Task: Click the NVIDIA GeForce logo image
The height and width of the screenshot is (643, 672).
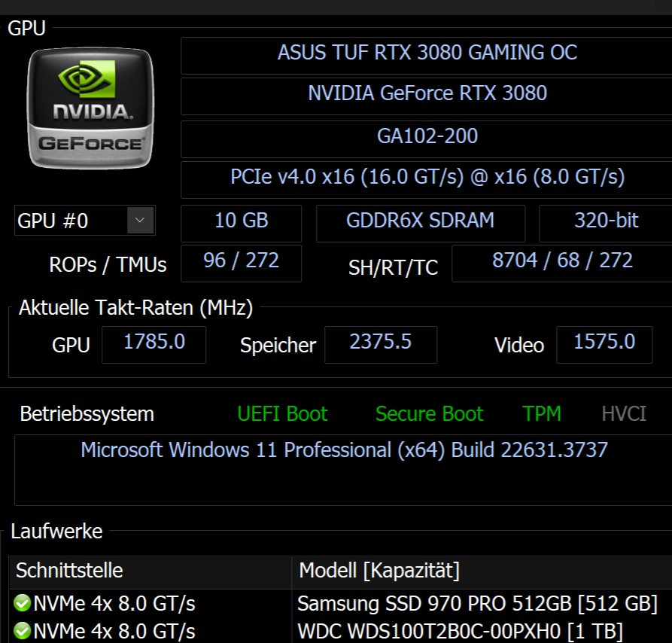Action: coord(90,108)
